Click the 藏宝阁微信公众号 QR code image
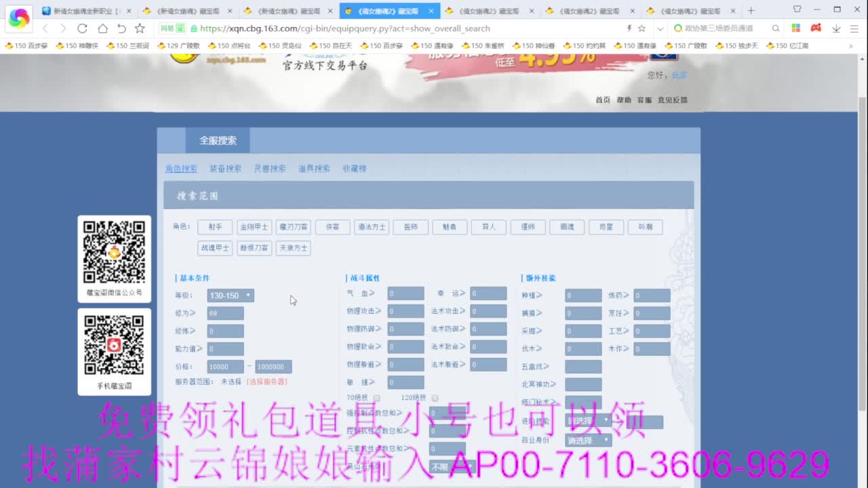This screenshot has height=488, width=868. coord(114,252)
